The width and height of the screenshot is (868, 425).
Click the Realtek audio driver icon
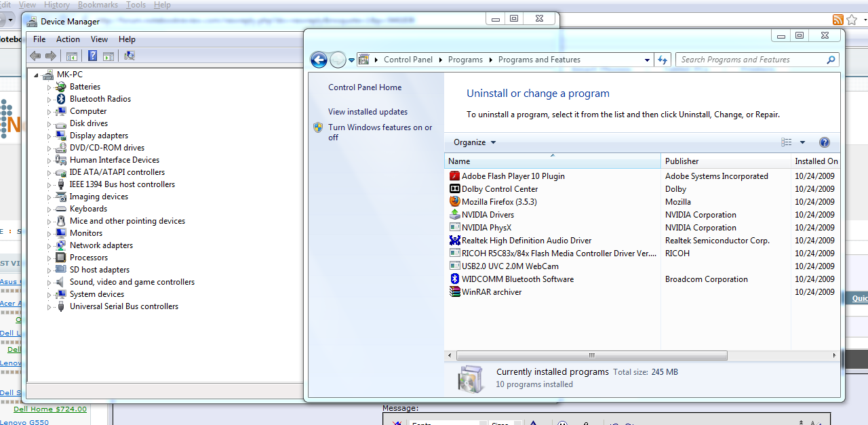(x=455, y=241)
